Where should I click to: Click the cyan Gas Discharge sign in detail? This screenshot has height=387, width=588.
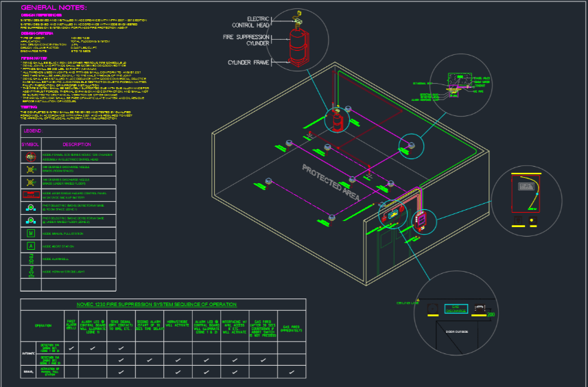pyautogui.click(x=456, y=309)
